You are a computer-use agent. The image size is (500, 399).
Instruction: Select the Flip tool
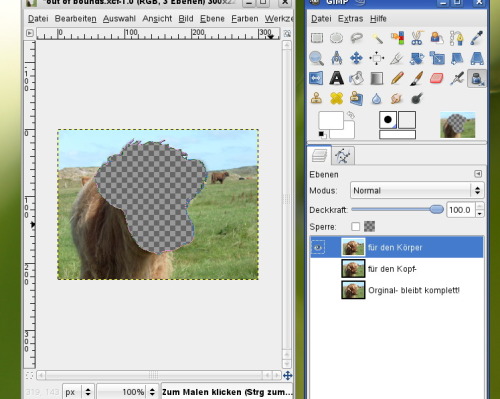(317, 79)
